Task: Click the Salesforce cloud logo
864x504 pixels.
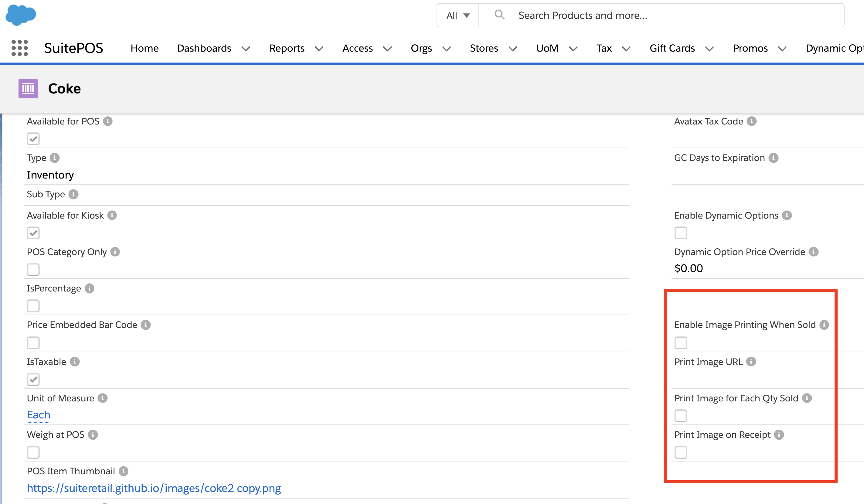Action: (21, 15)
